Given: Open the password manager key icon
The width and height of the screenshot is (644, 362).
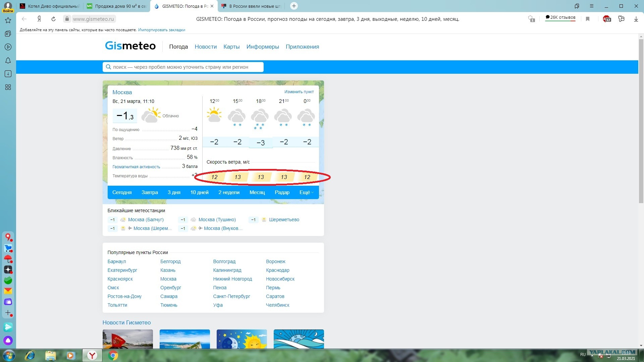Looking at the screenshot, I should pos(622,19).
